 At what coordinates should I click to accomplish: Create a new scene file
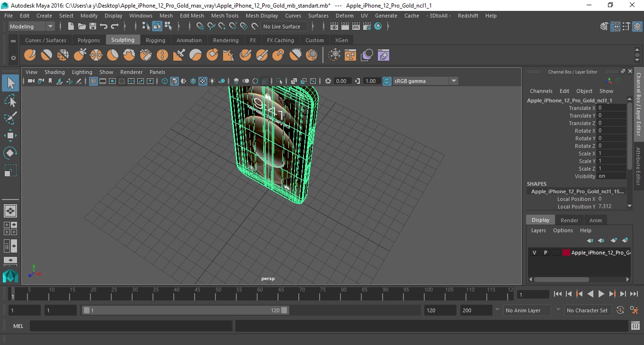71,27
